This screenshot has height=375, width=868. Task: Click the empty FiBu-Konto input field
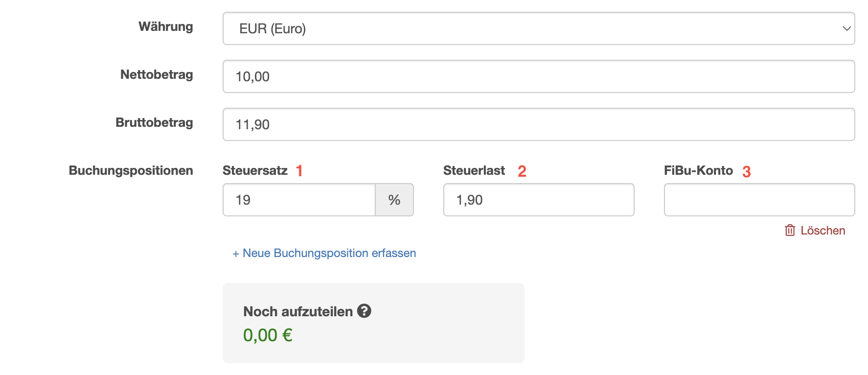(x=759, y=200)
